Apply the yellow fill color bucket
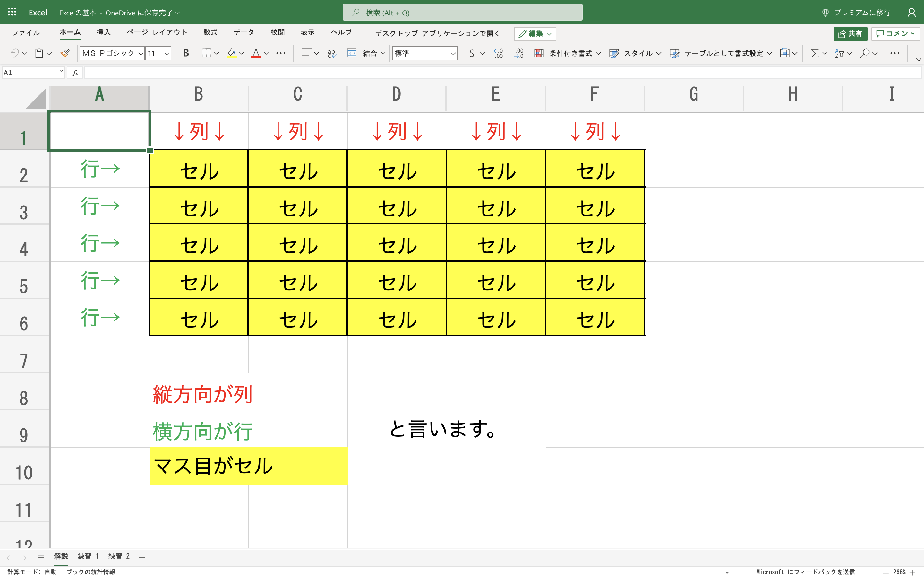924x578 pixels. coord(231,53)
